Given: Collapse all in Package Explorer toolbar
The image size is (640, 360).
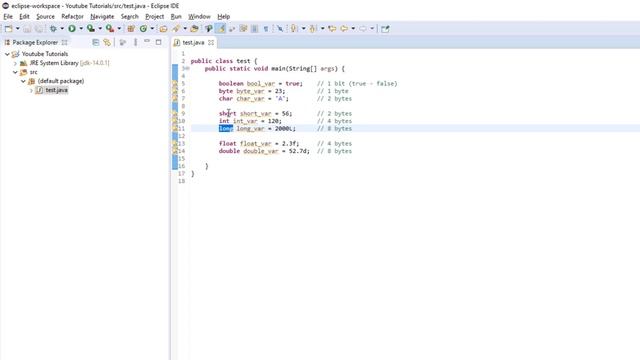Looking at the screenshot, I should [96, 42].
